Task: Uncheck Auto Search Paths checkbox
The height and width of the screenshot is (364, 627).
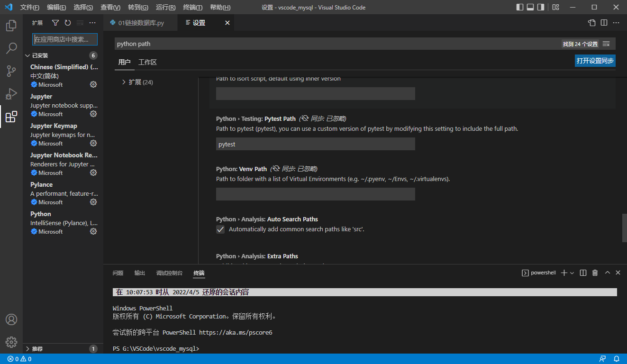Action: pyautogui.click(x=220, y=229)
